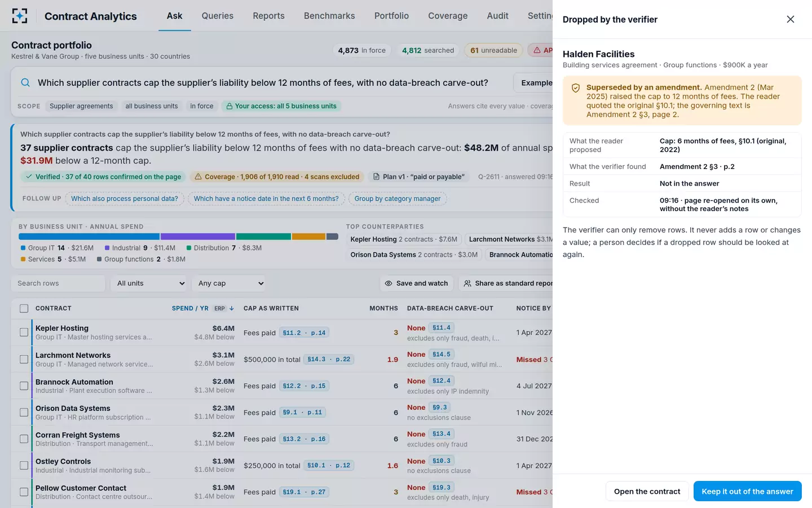Click the sort arrow in the Spend column header
The image size is (812, 508).
tap(231, 308)
